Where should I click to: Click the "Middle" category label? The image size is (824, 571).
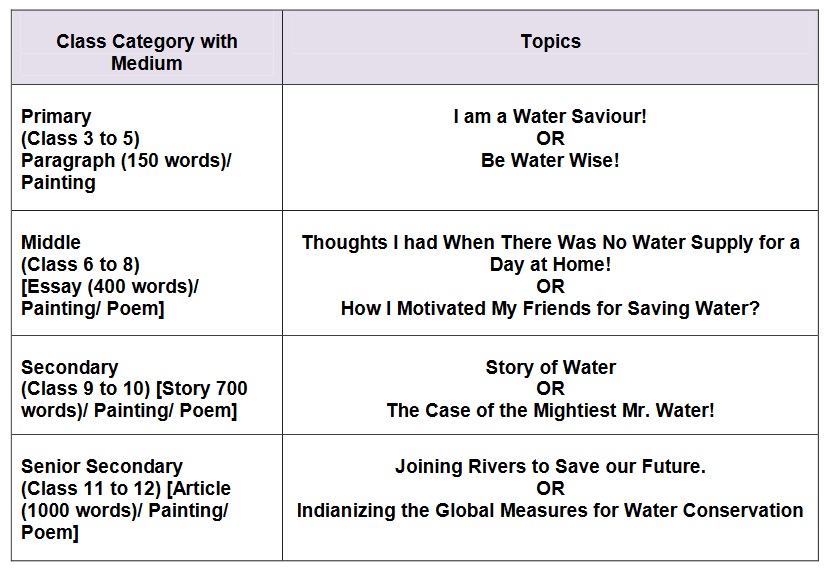[x=51, y=243]
